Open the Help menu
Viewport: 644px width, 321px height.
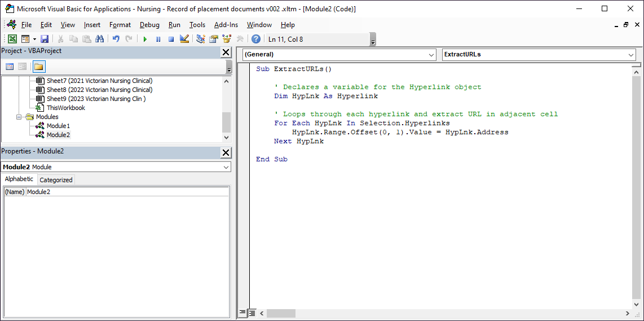click(x=288, y=25)
